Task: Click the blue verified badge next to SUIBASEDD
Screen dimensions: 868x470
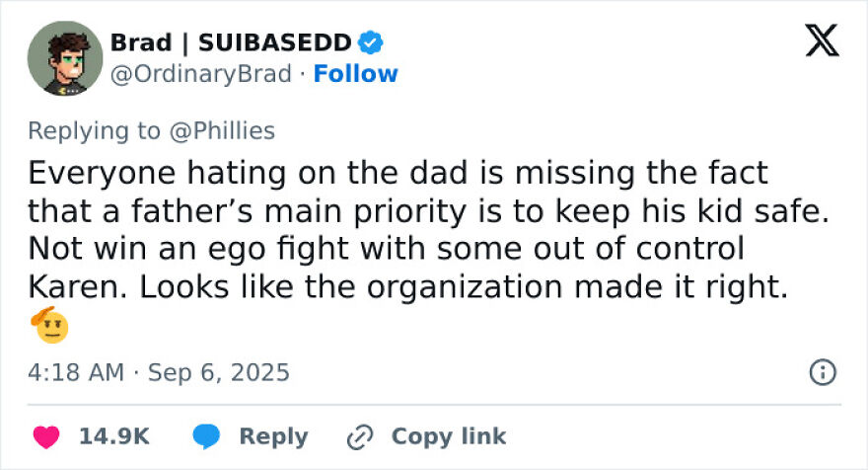Action: [x=370, y=42]
